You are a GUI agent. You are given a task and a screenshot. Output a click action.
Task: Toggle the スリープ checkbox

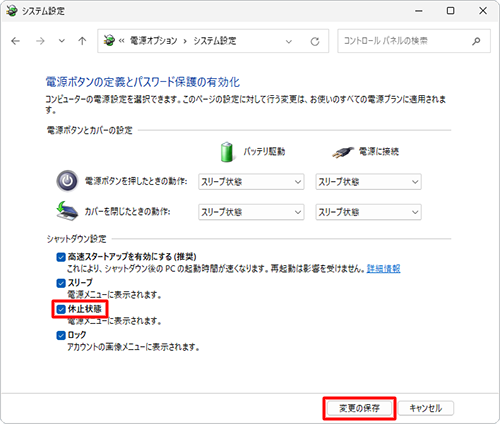coord(61,283)
